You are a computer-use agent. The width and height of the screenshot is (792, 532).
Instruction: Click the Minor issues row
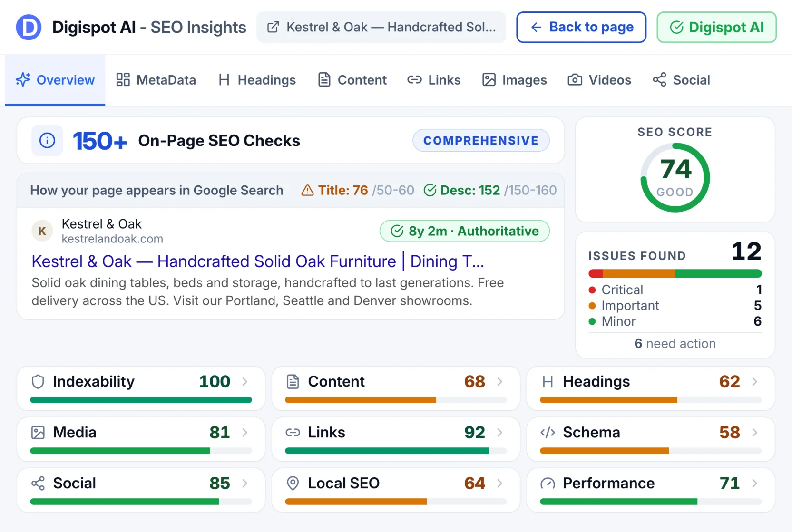pyautogui.click(x=675, y=321)
